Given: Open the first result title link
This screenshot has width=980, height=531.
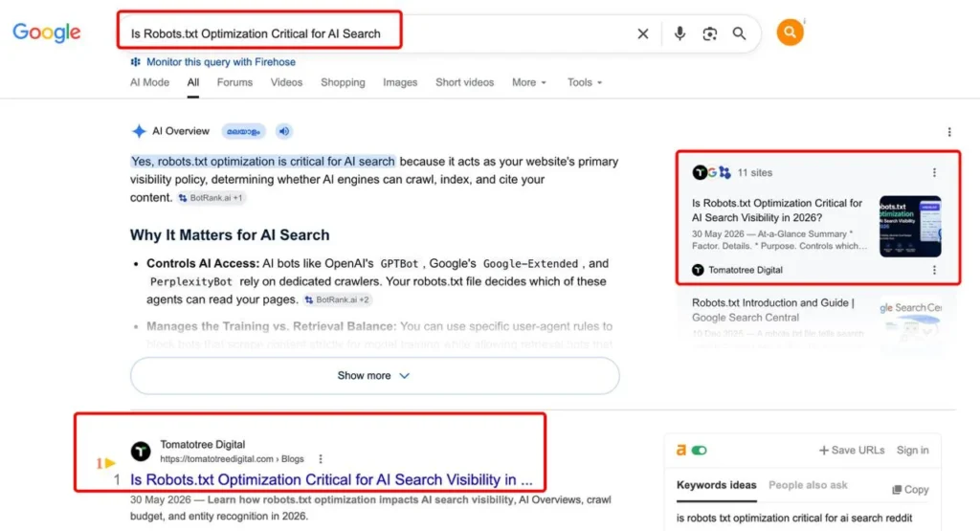Looking at the screenshot, I should click(x=331, y=479).
